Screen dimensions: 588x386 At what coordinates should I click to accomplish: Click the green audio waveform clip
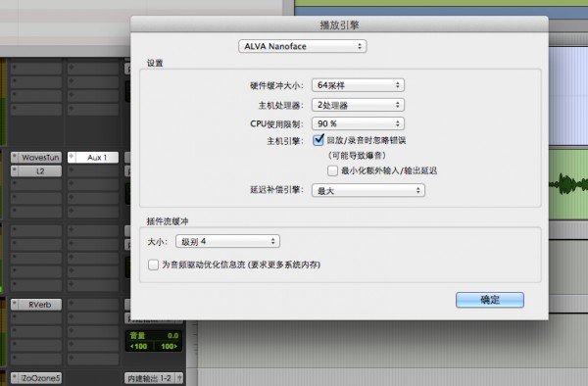pos(568,184)
